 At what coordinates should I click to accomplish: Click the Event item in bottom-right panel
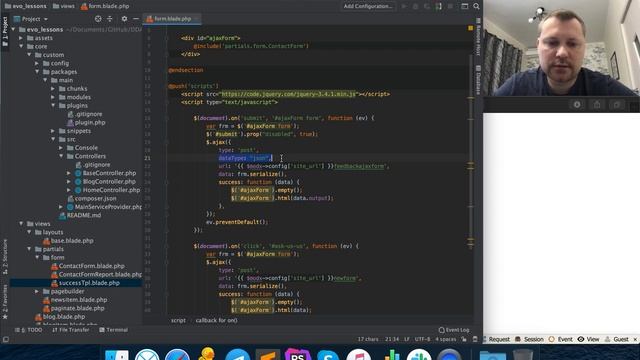pos(561,339)
